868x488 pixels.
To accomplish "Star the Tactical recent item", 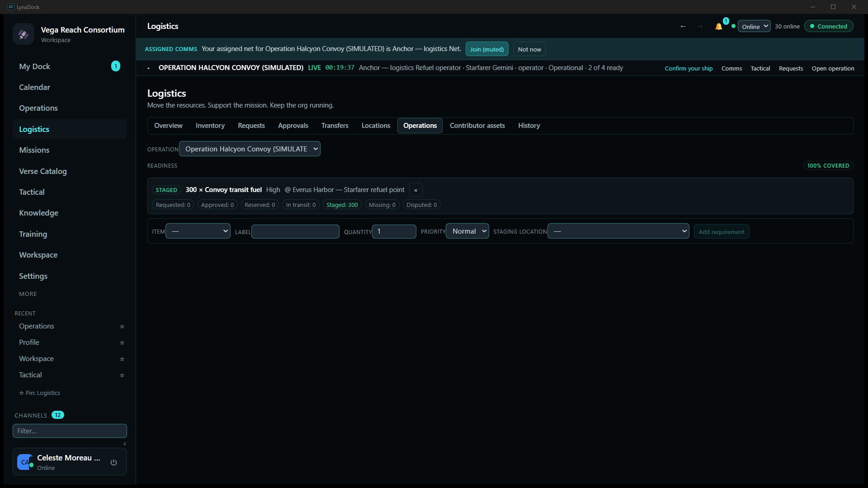I will [x=122, y=375].
